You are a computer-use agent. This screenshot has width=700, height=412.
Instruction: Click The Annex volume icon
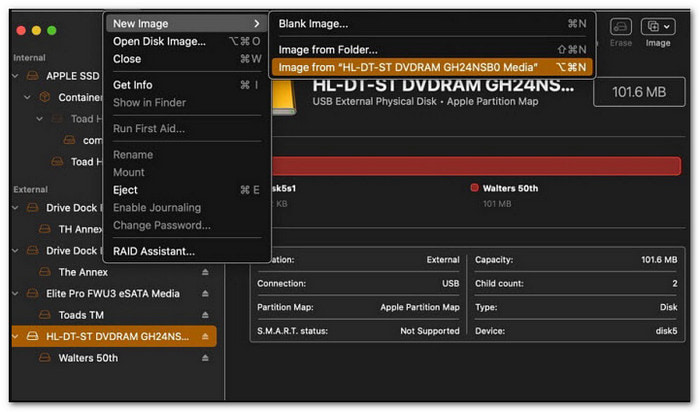point(45,272)
